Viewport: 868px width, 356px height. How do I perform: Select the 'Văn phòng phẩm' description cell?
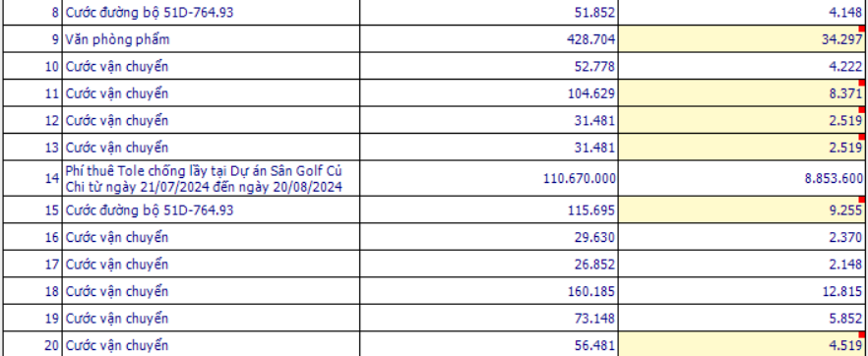click(x=211, y=39)
